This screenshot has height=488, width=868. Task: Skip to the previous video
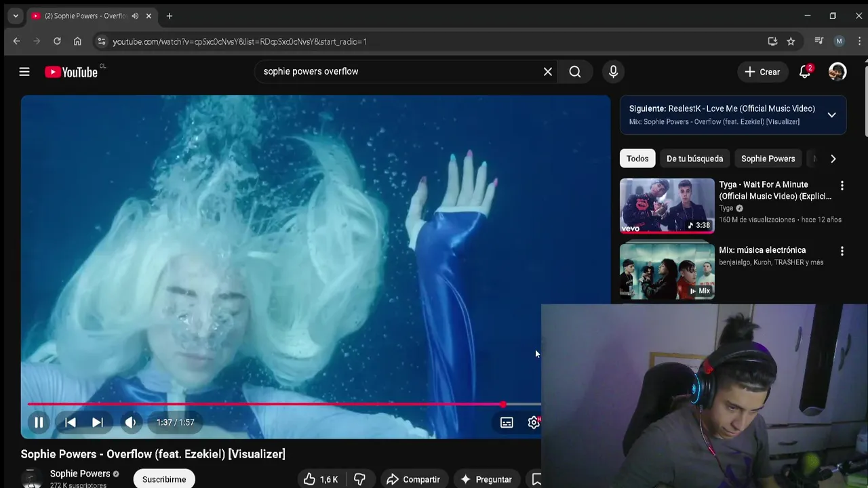pos(71,422)
